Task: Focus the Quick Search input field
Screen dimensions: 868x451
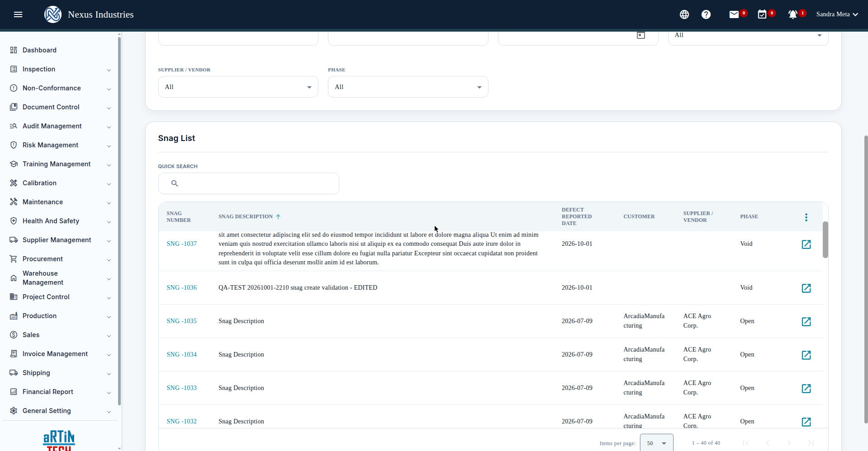Action: pyautogui.click(x=248, y=183)
